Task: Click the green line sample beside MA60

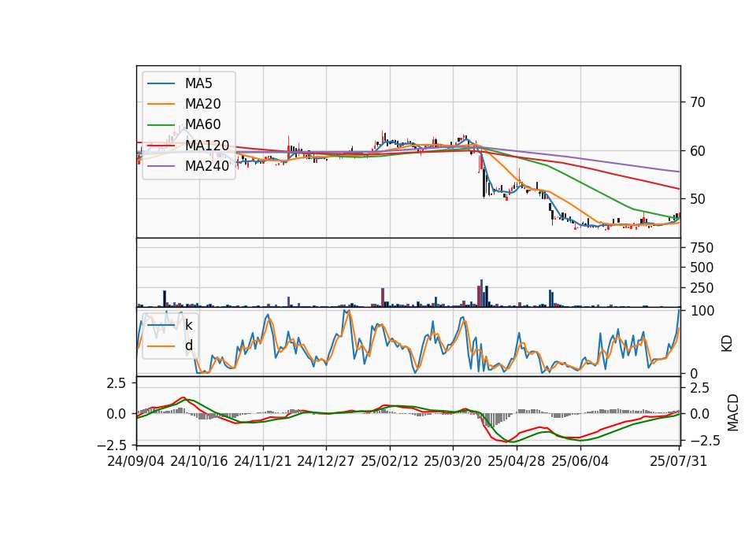Action: coord(161,125)
